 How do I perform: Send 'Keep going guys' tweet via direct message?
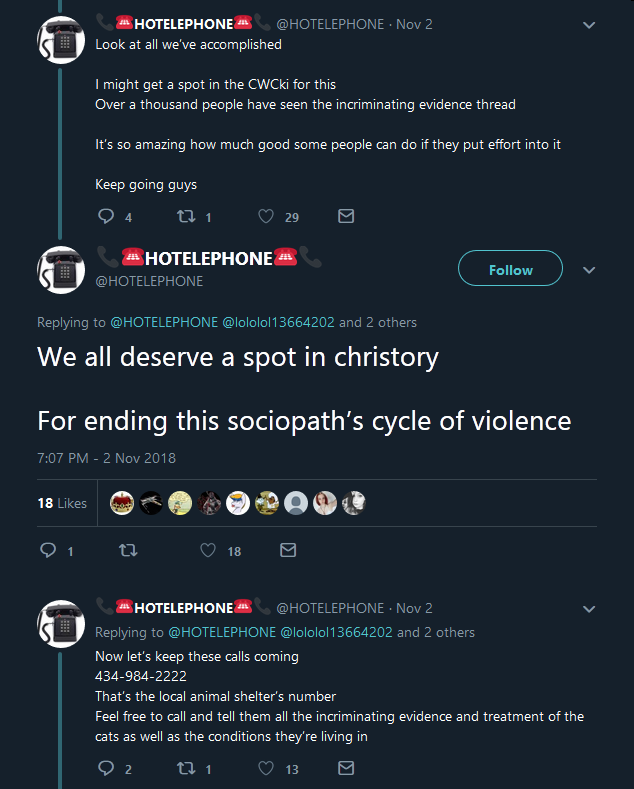point(346,216)
